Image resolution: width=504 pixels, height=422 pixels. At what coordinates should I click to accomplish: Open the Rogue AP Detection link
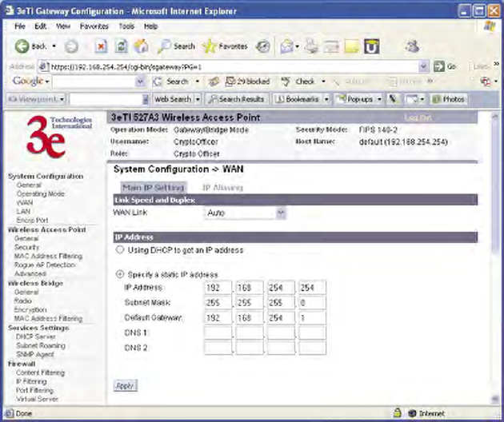45,265
